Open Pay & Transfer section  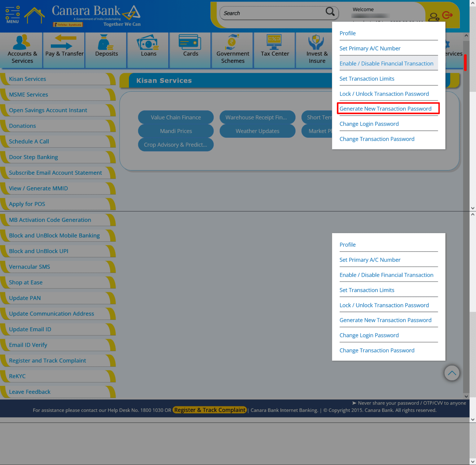[x=64, y=50]
